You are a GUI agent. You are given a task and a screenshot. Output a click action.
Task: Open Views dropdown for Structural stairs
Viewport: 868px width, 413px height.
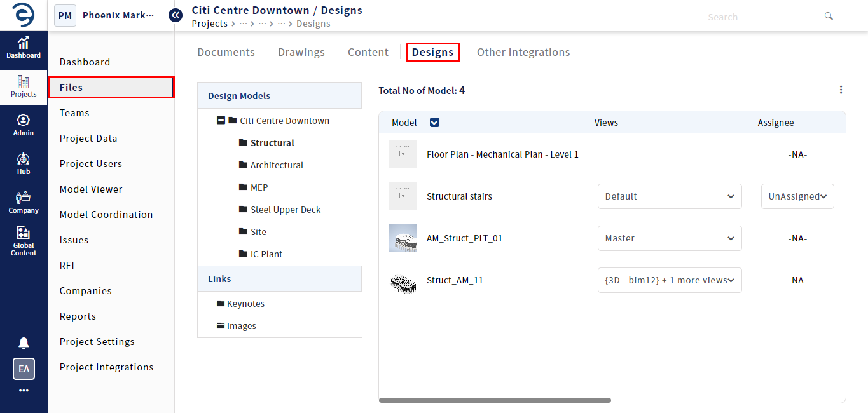pos(669,196)
